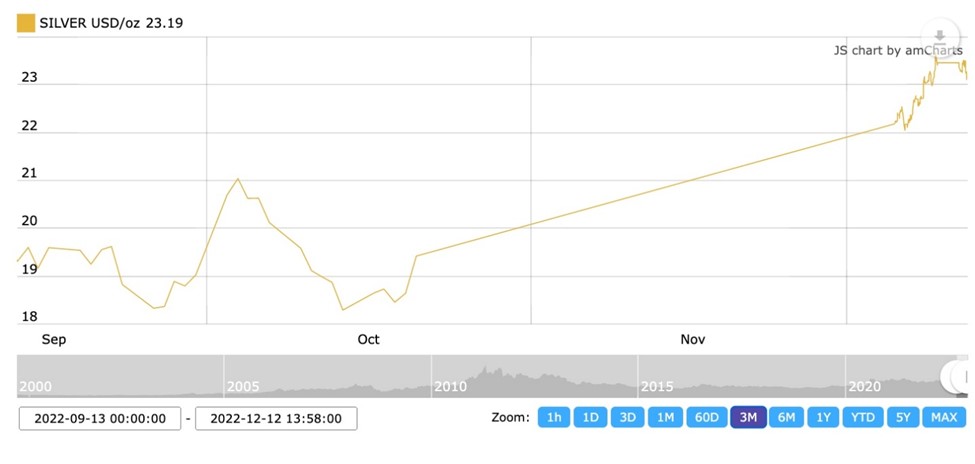Click the end date input field
Screen dimensions: 975x464
[276, 419]
